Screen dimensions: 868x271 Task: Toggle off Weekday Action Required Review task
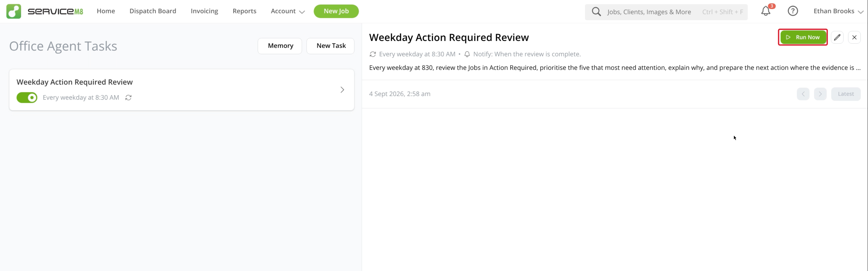coord(27,98)
